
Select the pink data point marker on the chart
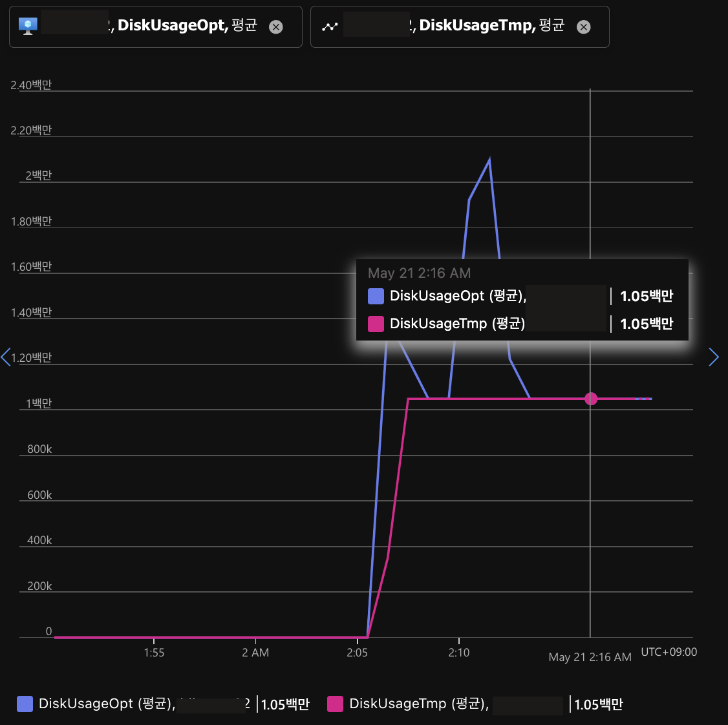[x=591, y=399]
